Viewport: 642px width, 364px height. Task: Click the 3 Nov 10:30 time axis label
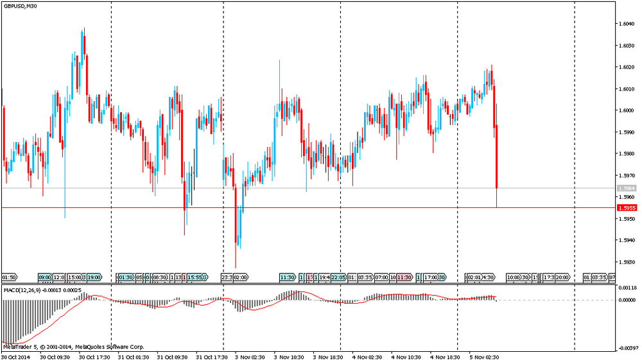[284, 356]
